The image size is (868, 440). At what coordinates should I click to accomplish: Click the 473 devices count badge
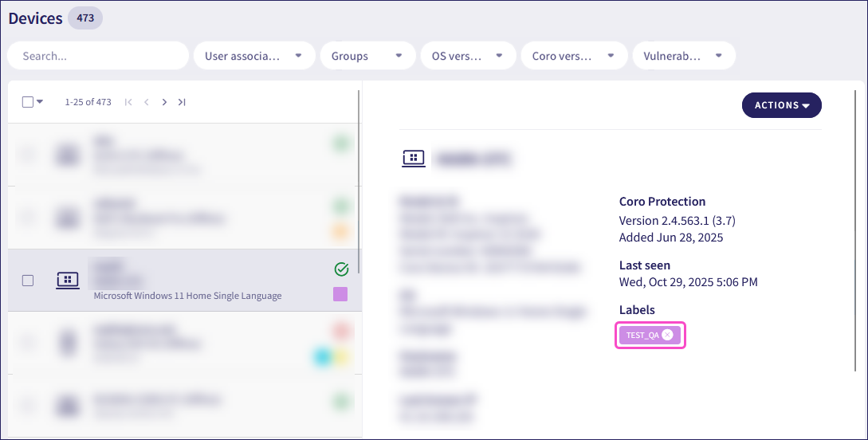click(85, 18)
